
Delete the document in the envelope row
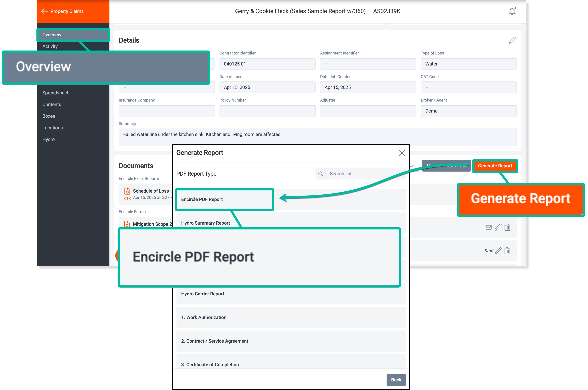(507, 227)
